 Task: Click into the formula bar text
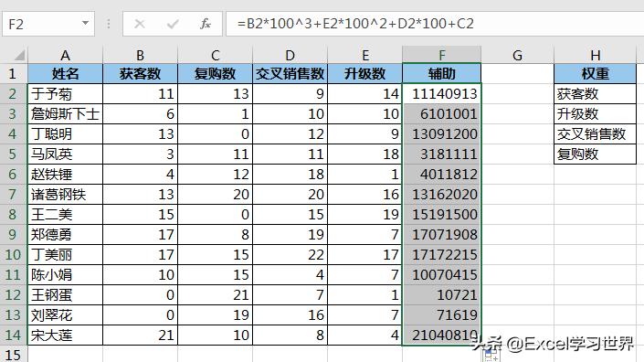355,24
